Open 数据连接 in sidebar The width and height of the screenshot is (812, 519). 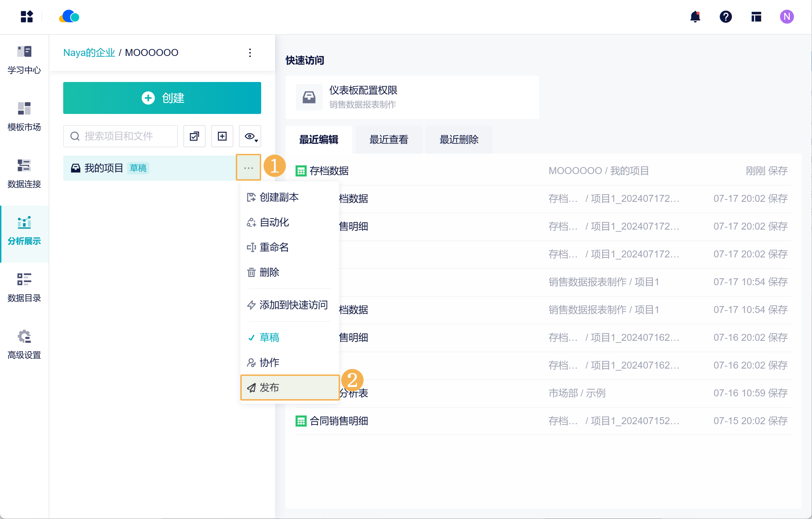[x=24, y=174]
